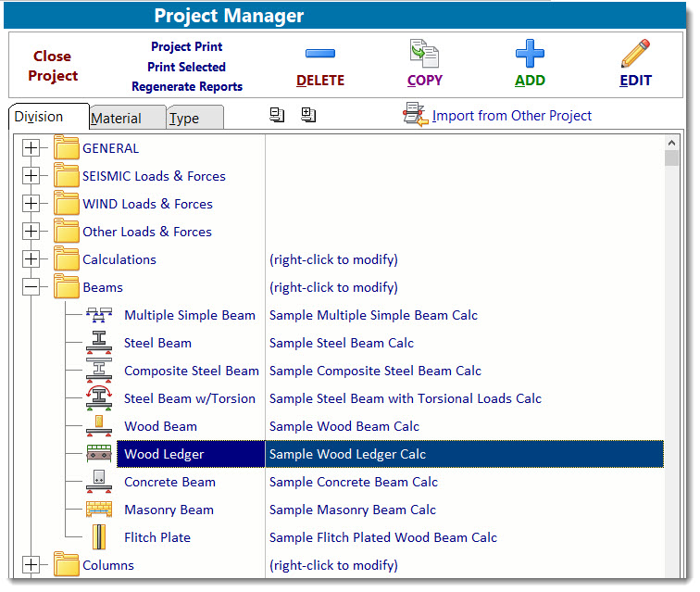The image size is (700, 592).
Task: Click Close Project button
Action: [x=53, y=66]
